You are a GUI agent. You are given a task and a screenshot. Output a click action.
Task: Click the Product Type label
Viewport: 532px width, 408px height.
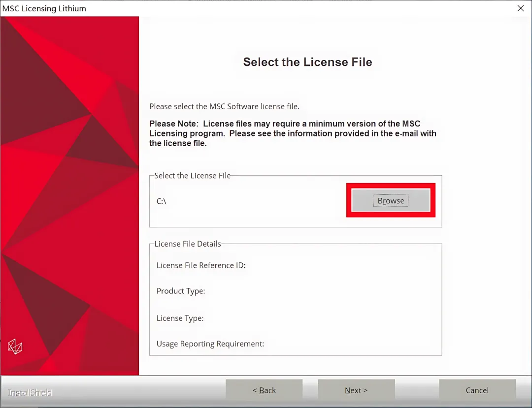(x=180, y=291)
